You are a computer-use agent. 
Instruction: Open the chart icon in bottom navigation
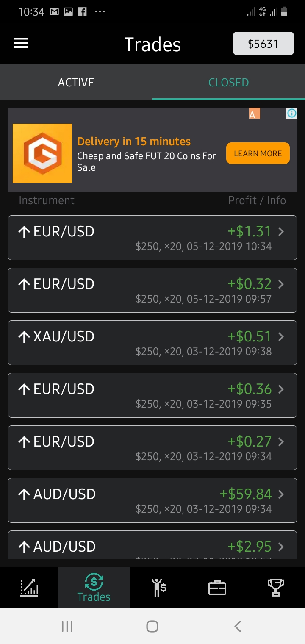tap(29, 587)
